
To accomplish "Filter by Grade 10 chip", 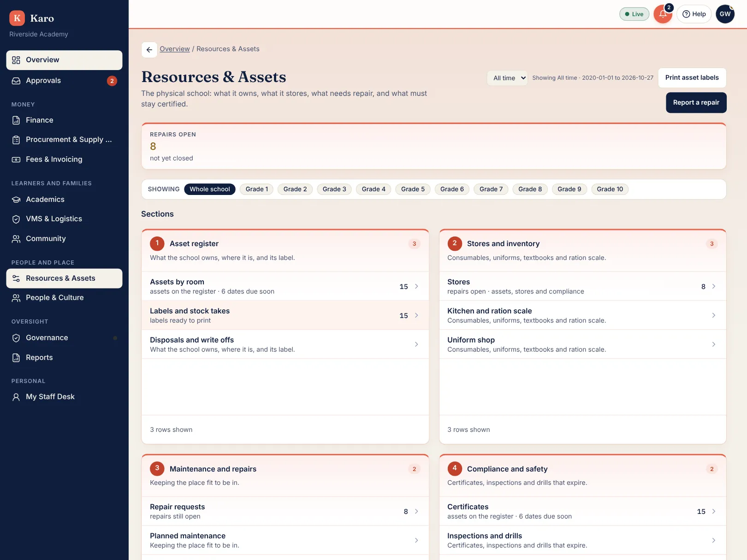I will pyautogui.click(x=610, y=189).
